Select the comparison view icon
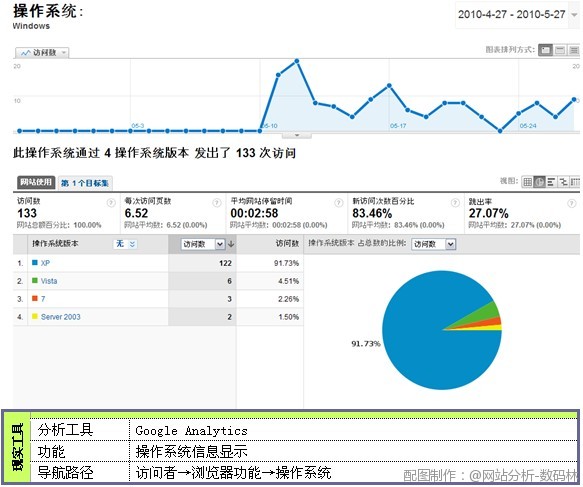This screenshot has width=583, height=487. click(563, 182)
